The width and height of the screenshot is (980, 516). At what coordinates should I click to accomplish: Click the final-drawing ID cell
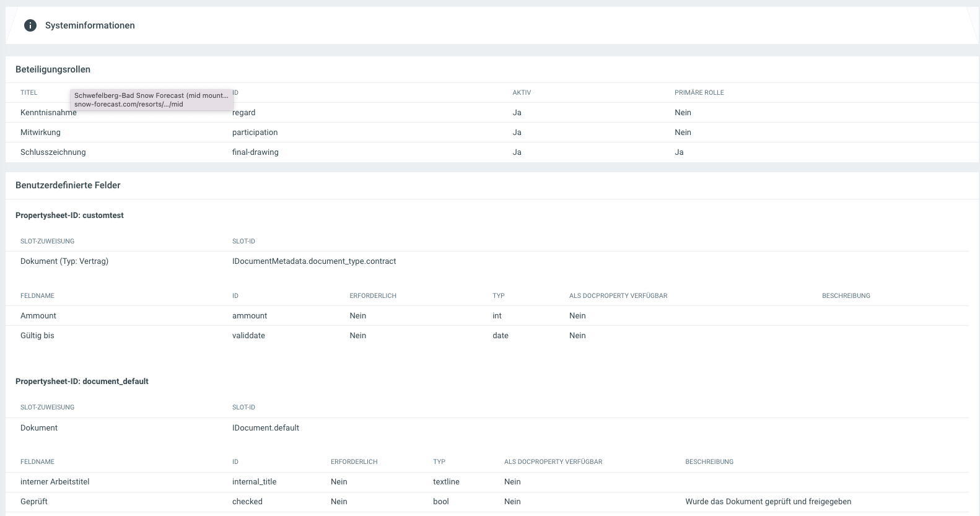[x=255, y=152]
